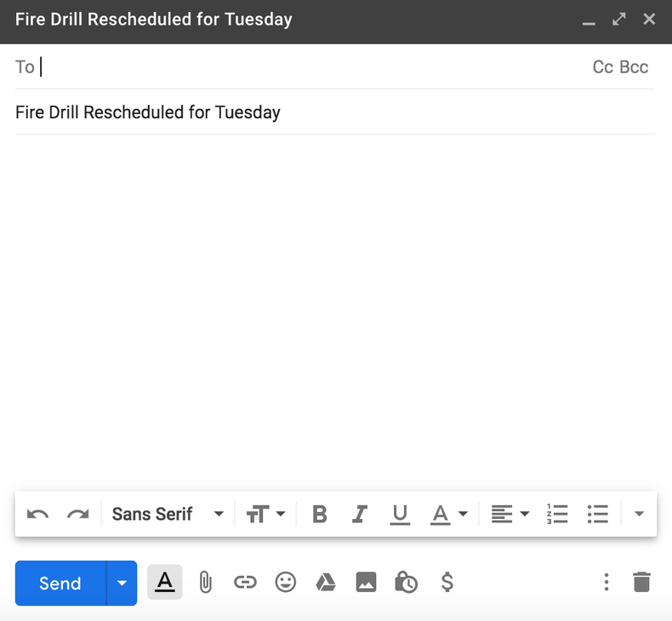The width and height of the screenshot is (672, 621).
Task: Toggle bold formatting
Action: [320, 514]
